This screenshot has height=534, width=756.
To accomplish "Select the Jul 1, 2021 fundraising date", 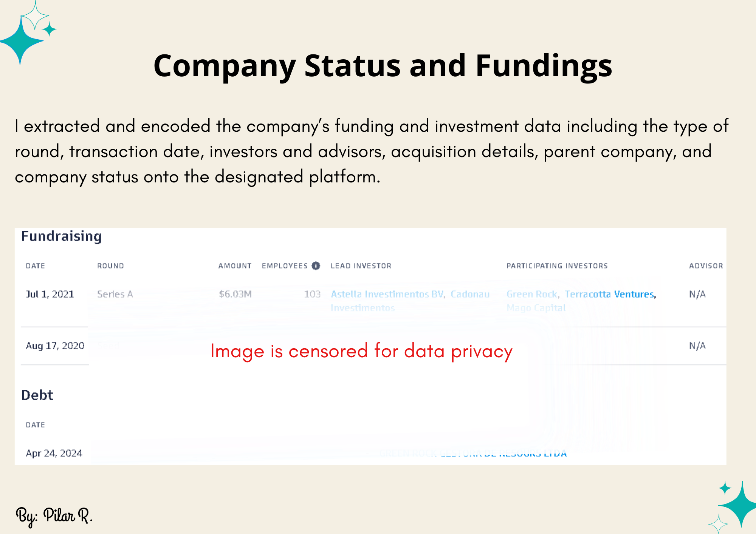I will pos(50,294).
